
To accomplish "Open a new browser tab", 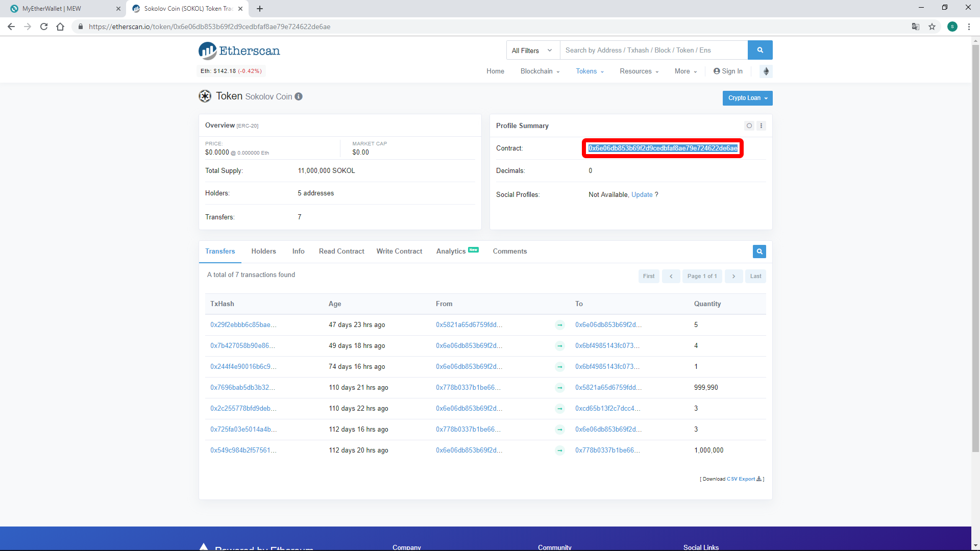I will tap(260, 9).
